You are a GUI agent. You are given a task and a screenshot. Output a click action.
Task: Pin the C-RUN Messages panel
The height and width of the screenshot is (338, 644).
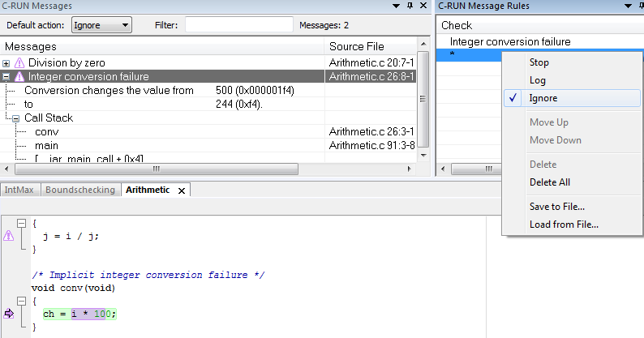click(411, 6)
